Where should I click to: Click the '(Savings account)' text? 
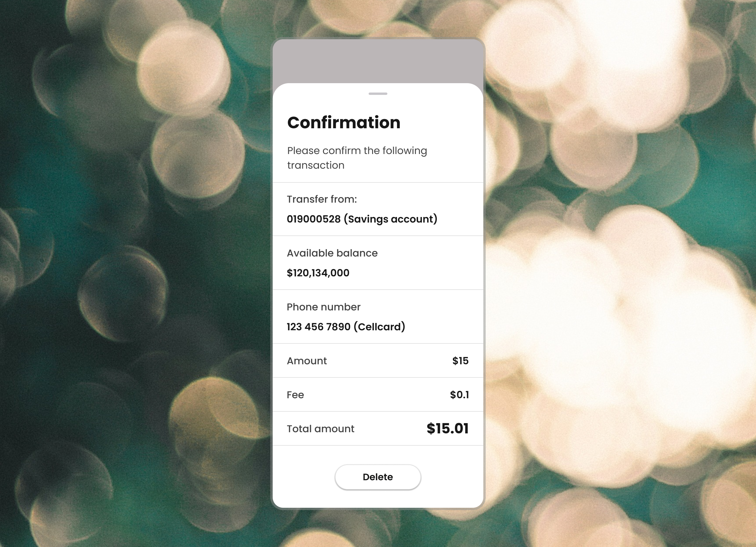click(x=390, y=219)
